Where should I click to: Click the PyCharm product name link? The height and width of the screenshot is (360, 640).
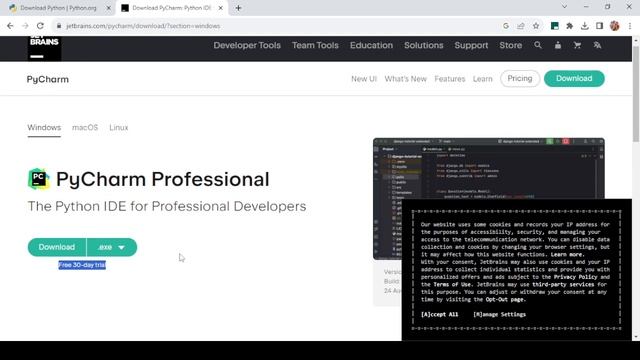pos(48,79)
